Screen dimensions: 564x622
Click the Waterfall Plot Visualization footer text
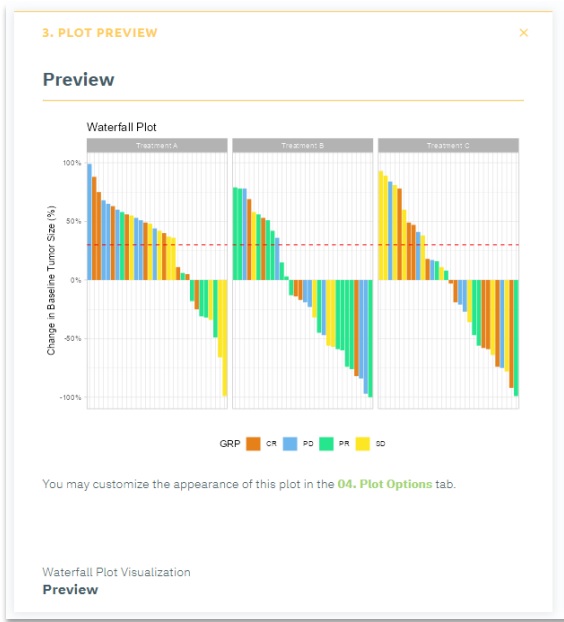116,572
